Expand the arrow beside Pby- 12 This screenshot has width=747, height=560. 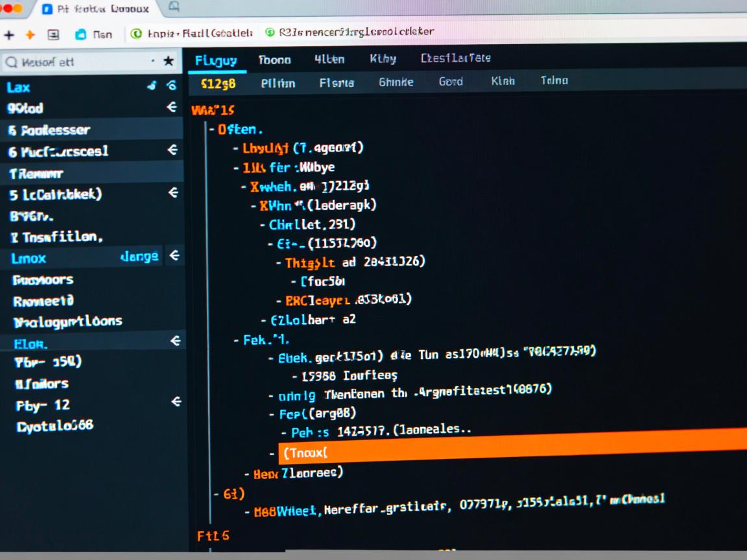coord(175,402)
